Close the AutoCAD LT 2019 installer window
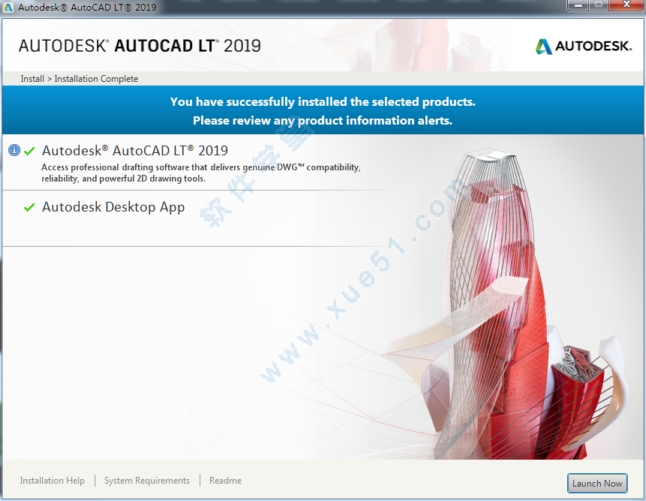 626,5
